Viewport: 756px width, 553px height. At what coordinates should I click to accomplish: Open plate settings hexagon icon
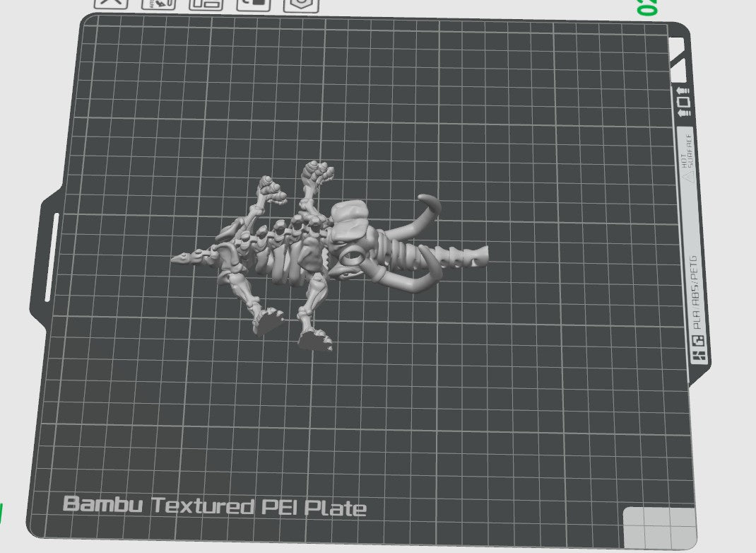click(301, 3)
